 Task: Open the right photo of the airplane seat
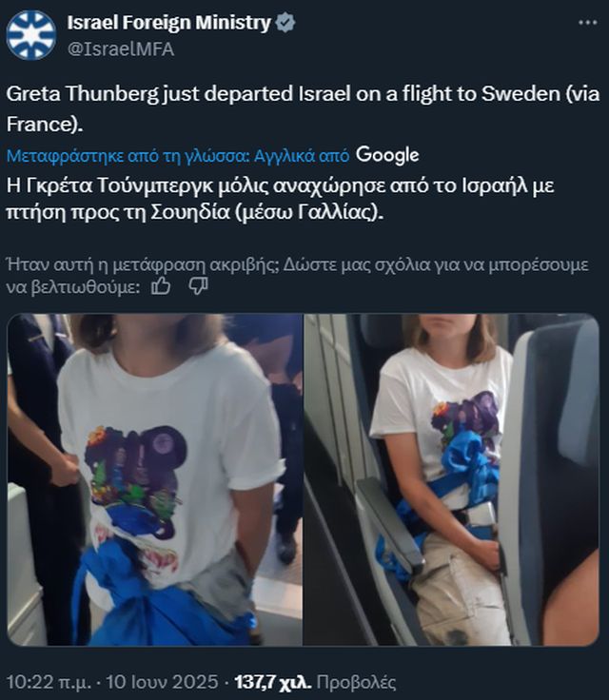click(451, 479)
